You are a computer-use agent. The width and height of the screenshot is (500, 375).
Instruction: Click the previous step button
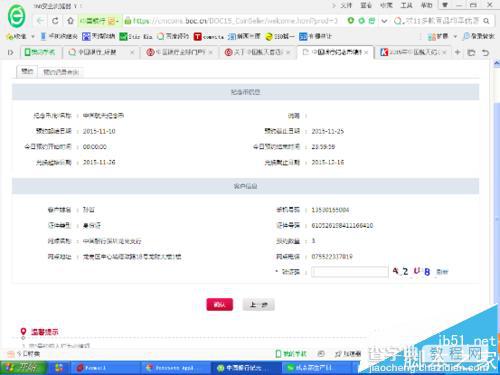tap(259, 304)
